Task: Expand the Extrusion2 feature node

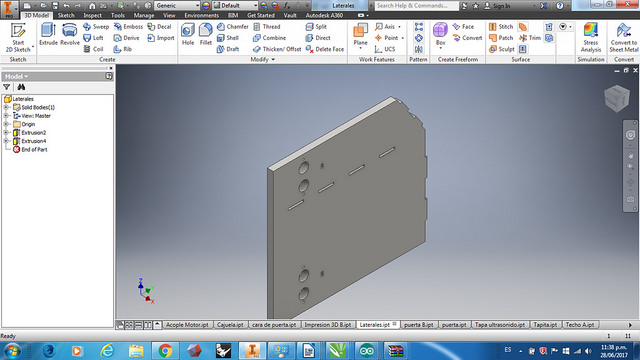Action: [6, 133]
